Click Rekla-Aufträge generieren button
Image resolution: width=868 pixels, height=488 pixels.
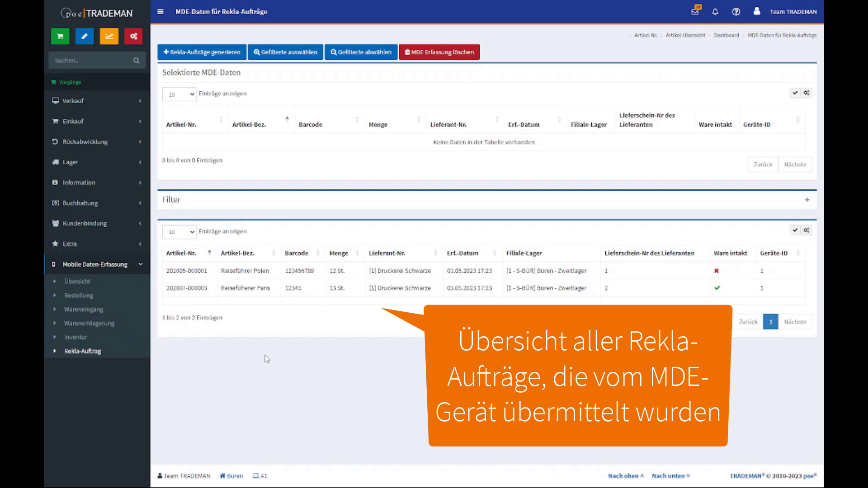pyautogui.click(x=202, y=52)
